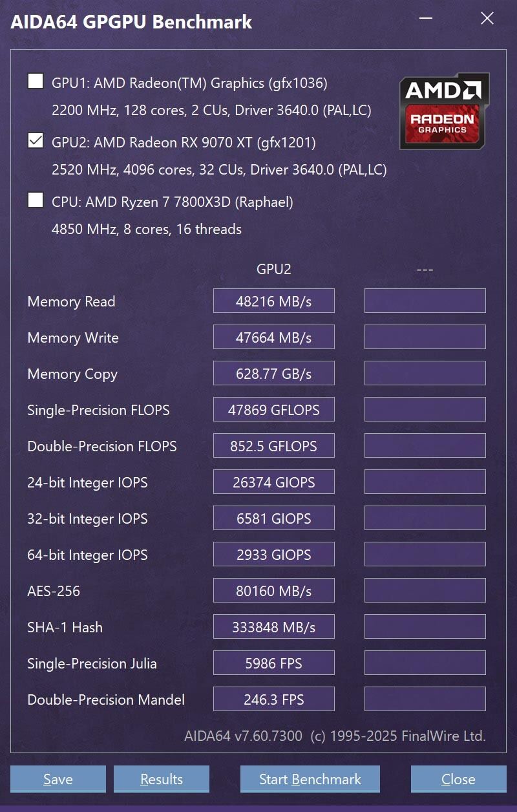The width and height of the screenshot is (517, 812).
Task: Click the Memory Copy 628.77 GB/s result
Action: pyautogui.click(x=274, y=374)
